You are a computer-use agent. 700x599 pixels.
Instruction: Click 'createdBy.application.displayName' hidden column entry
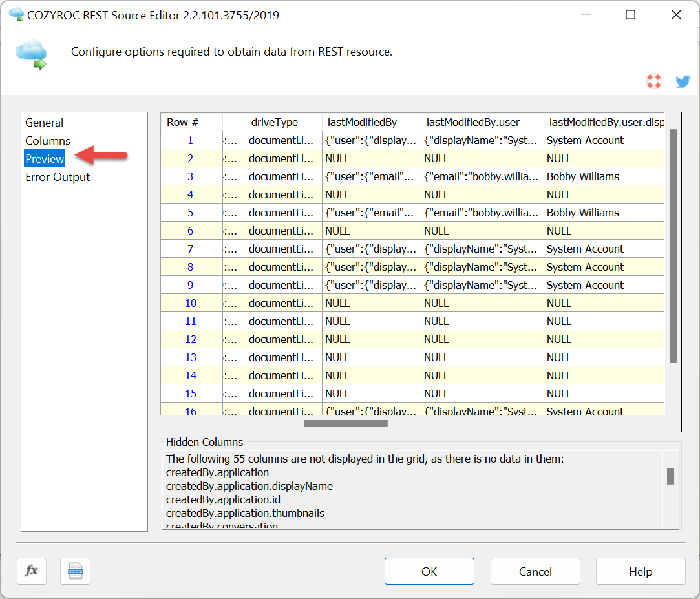click(249, 486)
